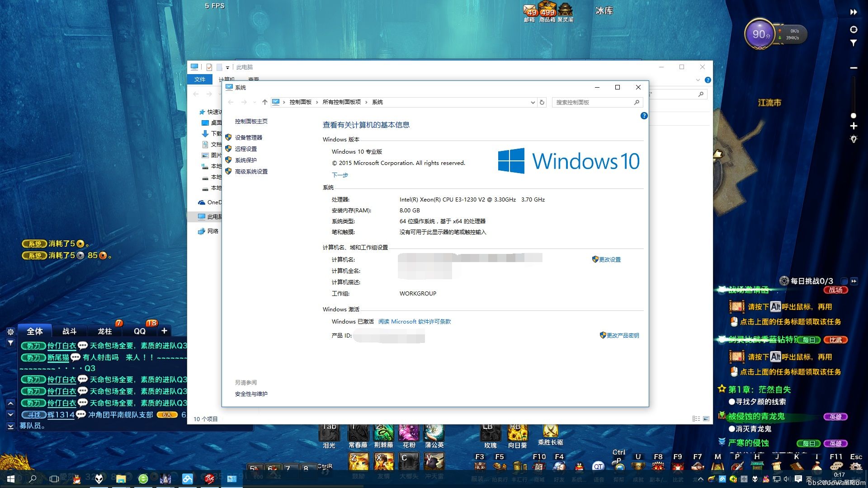Open System protection (系统保护) link
Image resolution: width=868 pixels, height=488 pixels.
(x=245, y=160)
